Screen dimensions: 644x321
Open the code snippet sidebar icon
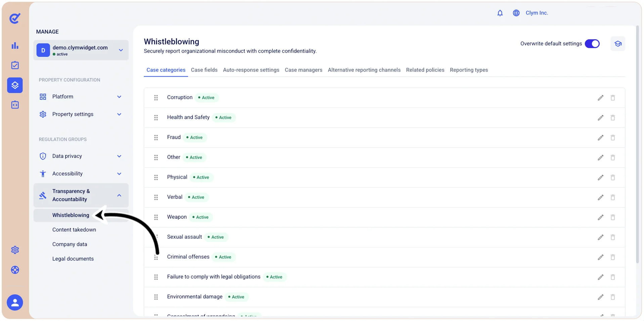coord(15,105)
